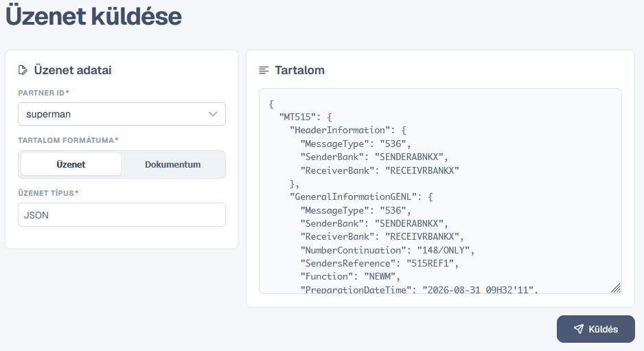644x351 pixels.
Task: Click the document edit icon beside Üzenet adatai
Action: pyautogui.click(x=23, y=70)
